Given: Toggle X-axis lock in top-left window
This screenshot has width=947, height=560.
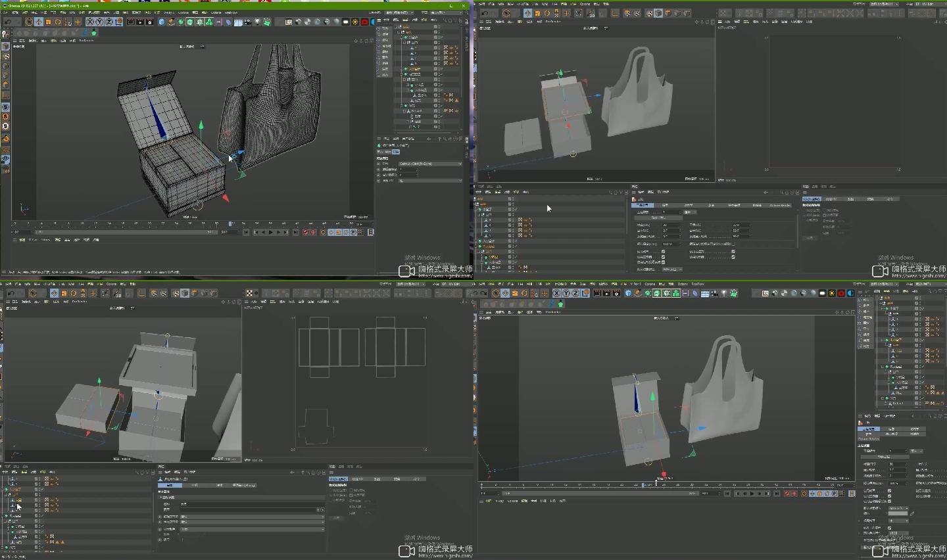Looking at the screenshot, I should [x=90, y=22].
